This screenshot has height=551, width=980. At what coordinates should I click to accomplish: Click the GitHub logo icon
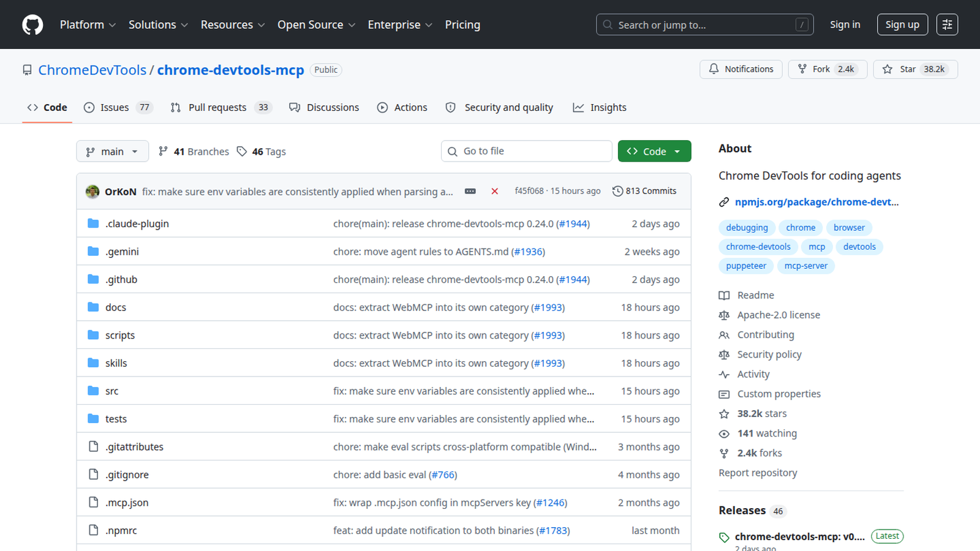point(32,24)
